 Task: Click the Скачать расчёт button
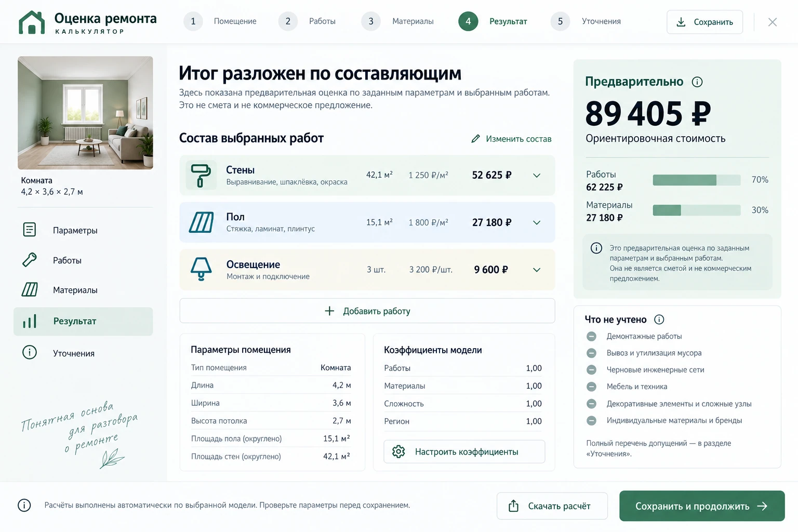(552, 506)
